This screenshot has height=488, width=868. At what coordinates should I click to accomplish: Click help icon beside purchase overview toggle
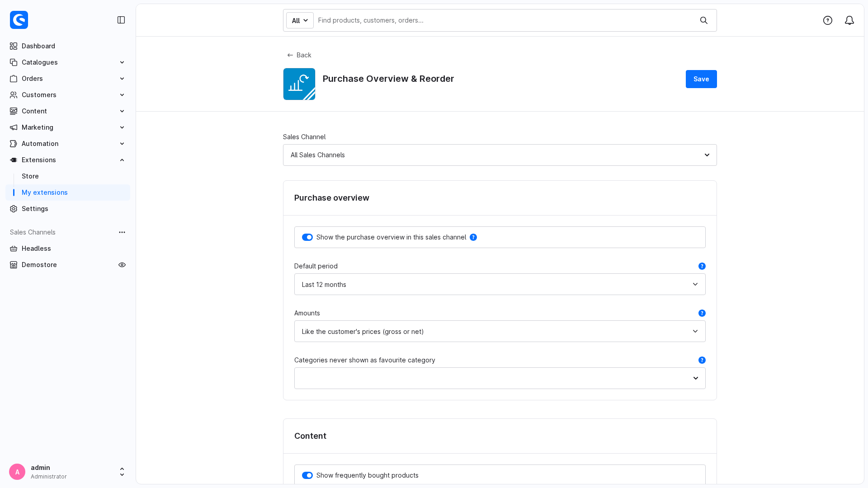(473, 237)
